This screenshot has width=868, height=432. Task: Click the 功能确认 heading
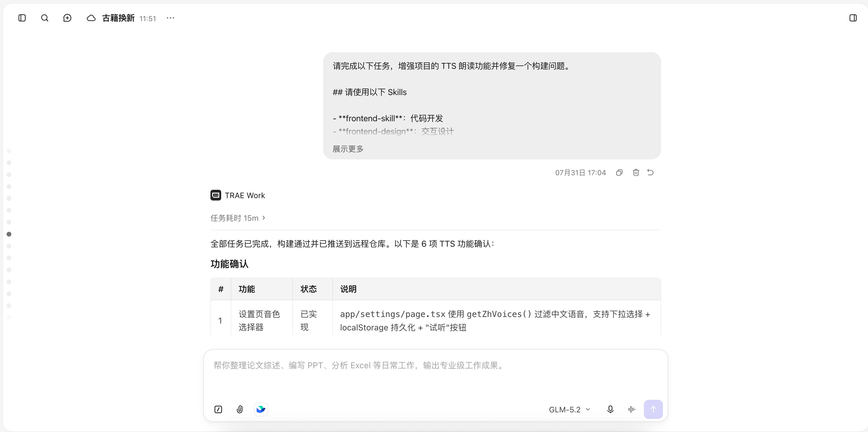pos(229,264)
